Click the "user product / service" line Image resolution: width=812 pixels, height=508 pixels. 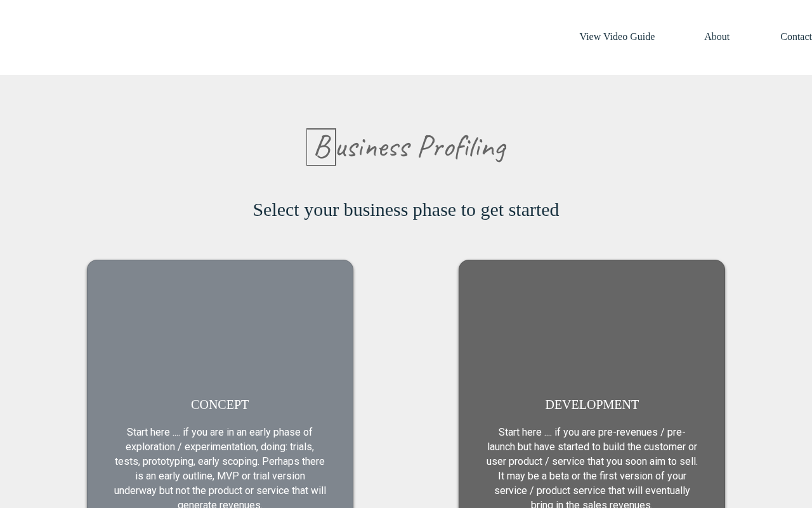coord(591,462)
